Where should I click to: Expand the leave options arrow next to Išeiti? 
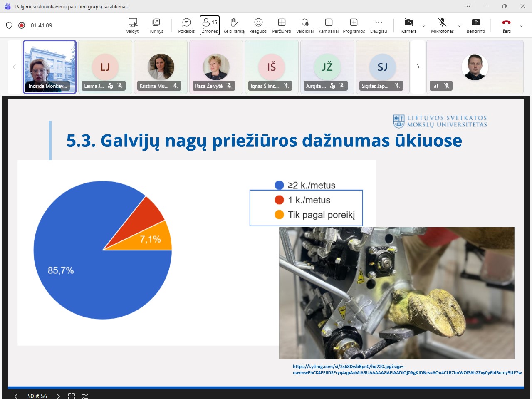[x=521, y=26]
